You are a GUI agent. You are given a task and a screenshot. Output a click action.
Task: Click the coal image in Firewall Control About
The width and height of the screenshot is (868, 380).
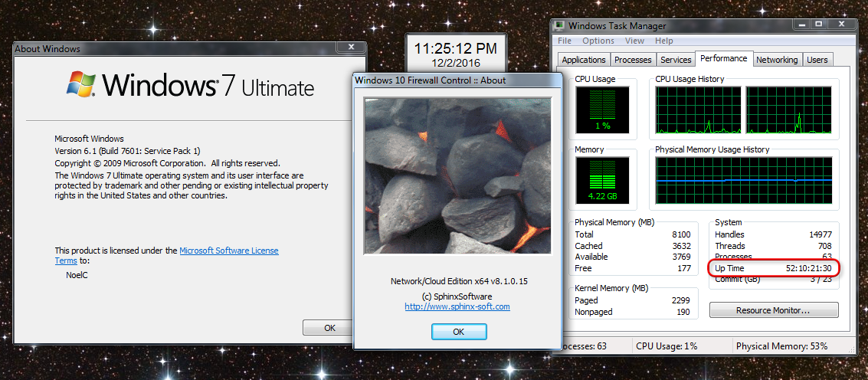tap(457, 175)
